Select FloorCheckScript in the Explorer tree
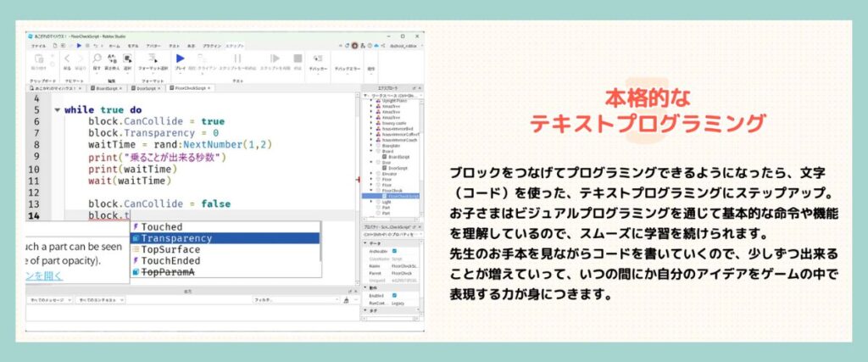The image size is (868, 362). [403, 196]
